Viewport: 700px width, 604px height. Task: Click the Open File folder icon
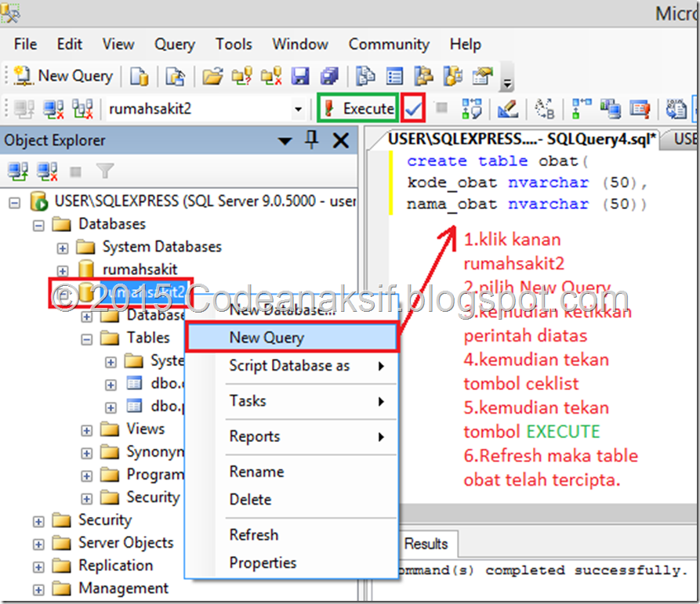click(x=212, y=76)
